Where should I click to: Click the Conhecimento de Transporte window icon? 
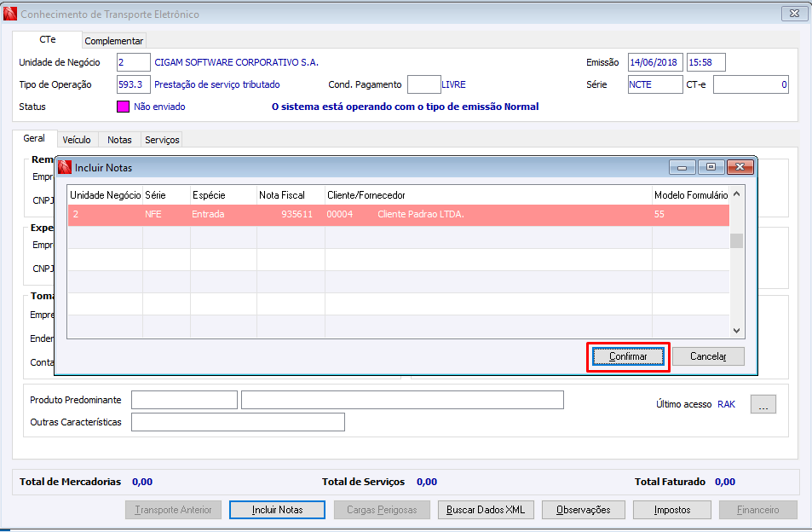[10, 14]
